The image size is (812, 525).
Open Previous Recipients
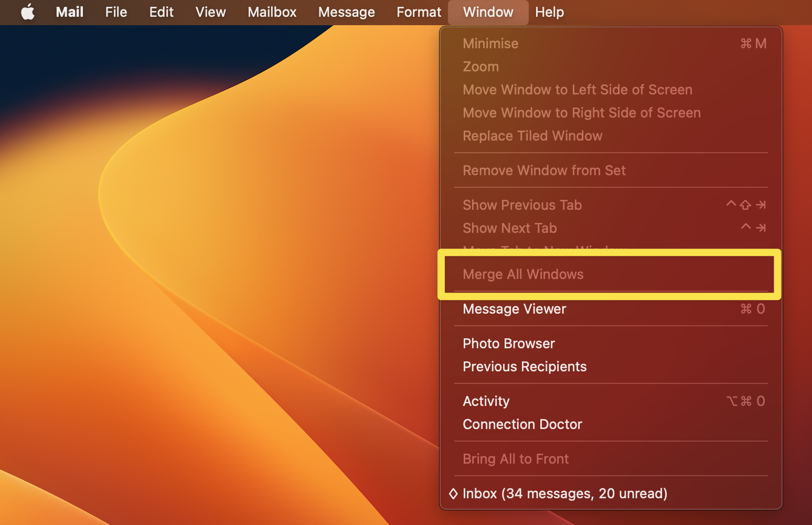(525, 367)
